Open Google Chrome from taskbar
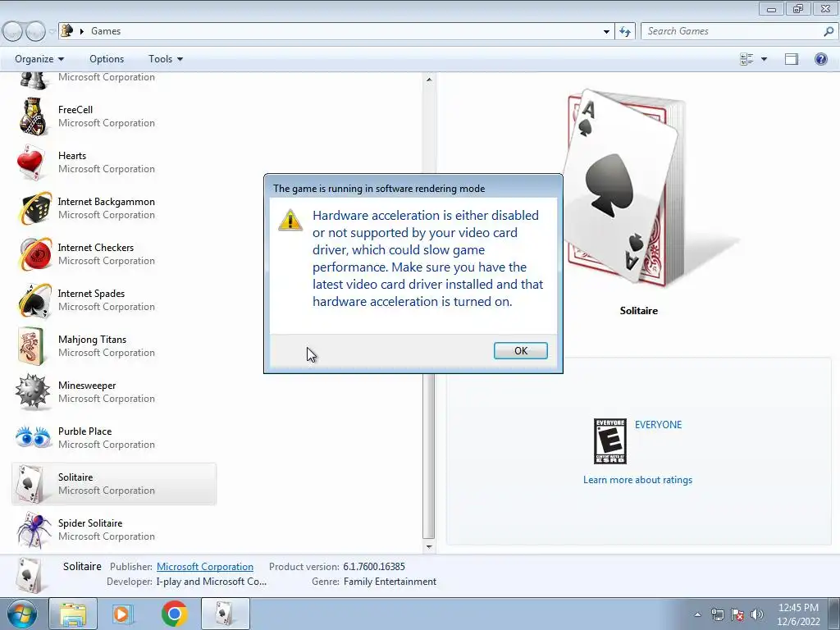This screenshot has height=630, width=840. coord(174,614)
